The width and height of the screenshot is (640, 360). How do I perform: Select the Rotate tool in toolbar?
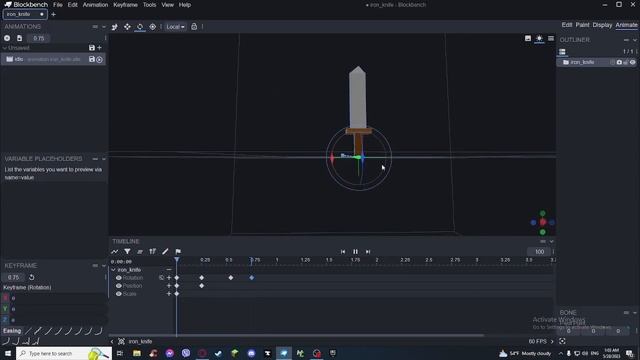point(140,27)
